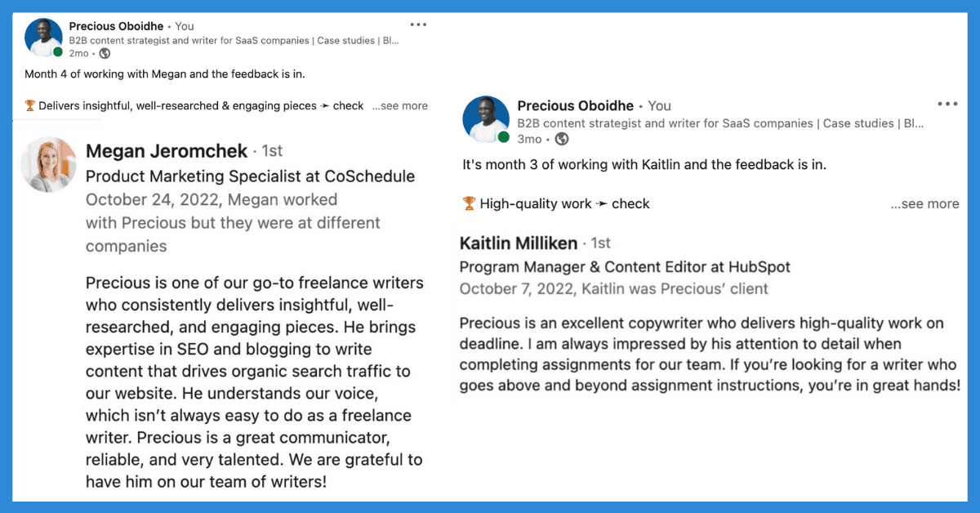Open Precious Oboidhe's avatar on the month 3 post
The image size is (980, 513).
point(486,119)
